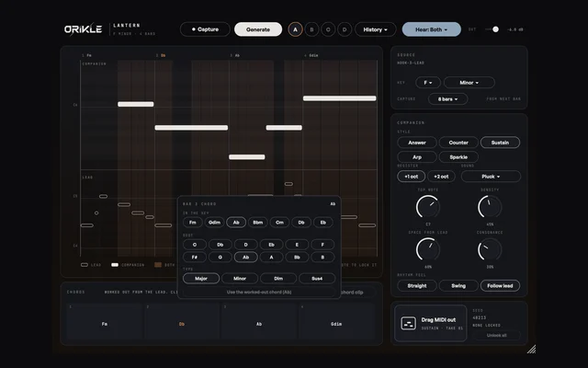The image size is (588, 368).
Task: Open the bar 2 Db chord cell
Action: point(182,322)
